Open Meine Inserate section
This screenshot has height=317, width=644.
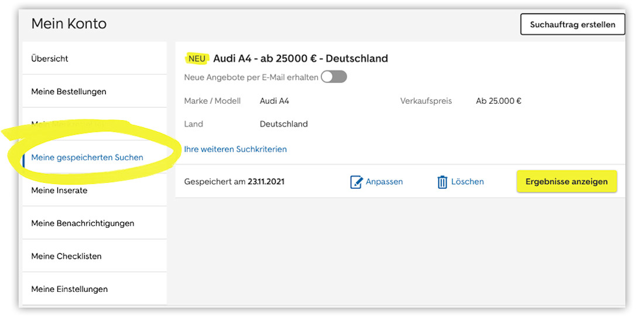point(59,190)
